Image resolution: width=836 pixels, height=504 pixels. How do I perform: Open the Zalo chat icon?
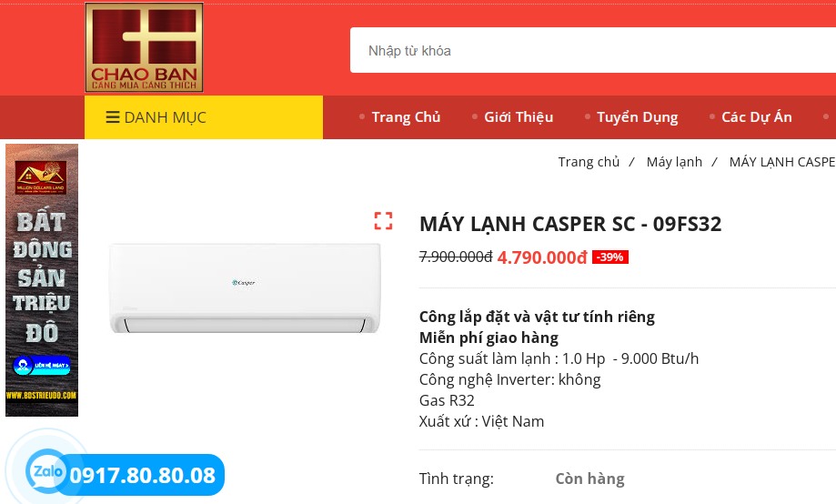pyautogui.click(x=46, y=472)
